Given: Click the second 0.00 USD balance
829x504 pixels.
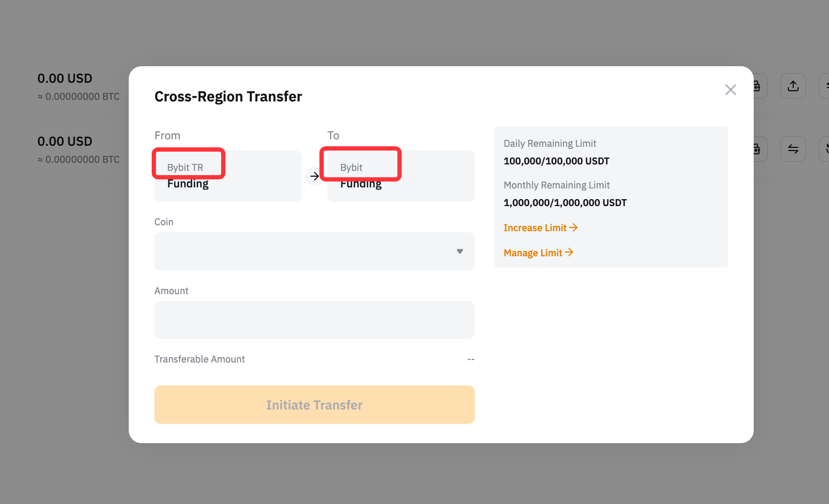Looking at the screenshot, I should 65,141.
